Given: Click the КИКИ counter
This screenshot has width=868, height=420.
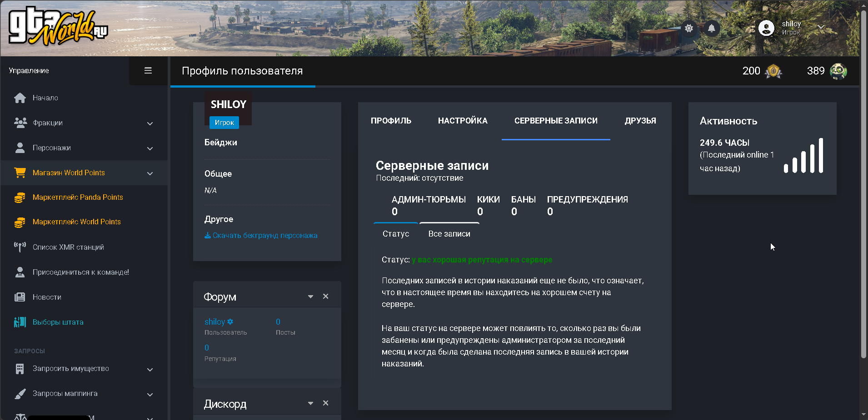Looking at the screenshot, I should click(488, 205).
